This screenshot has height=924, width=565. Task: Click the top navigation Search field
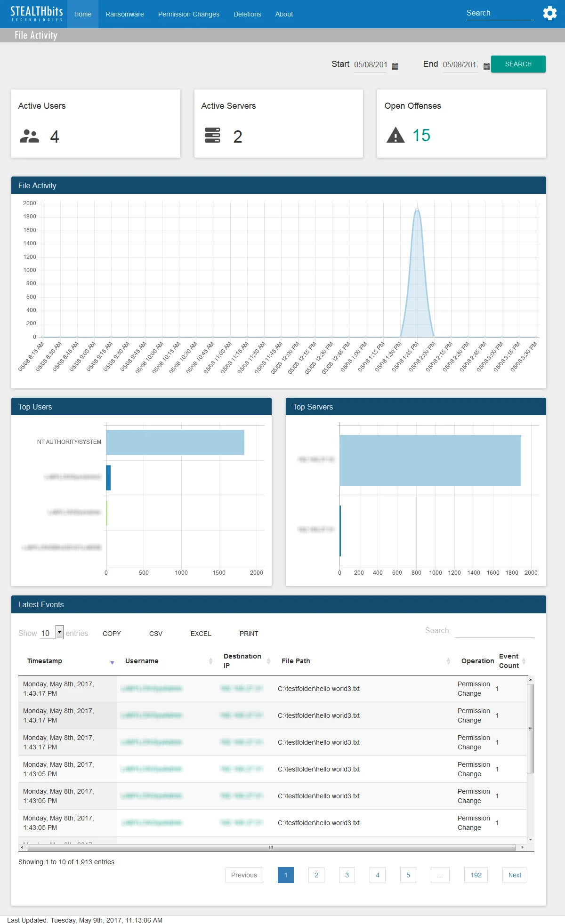click(x=500, y=13)
